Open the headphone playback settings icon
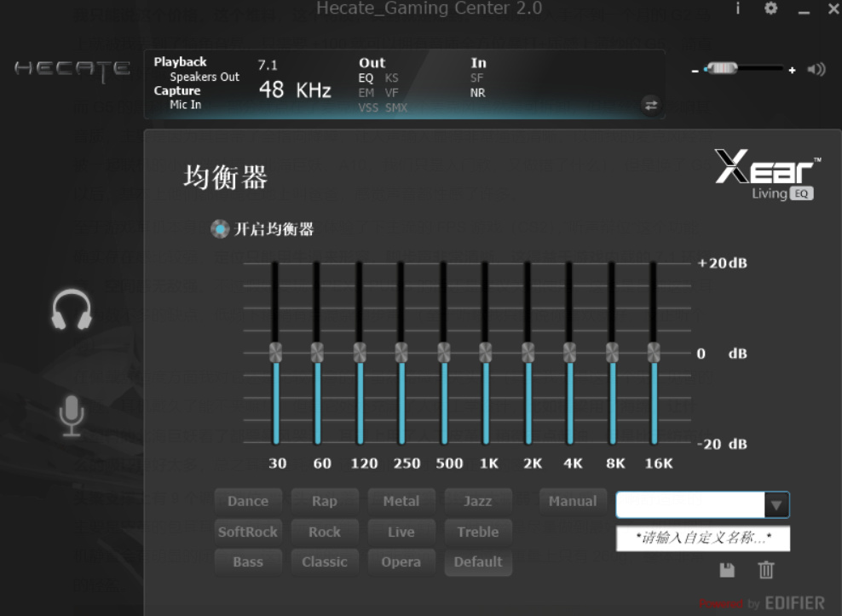This screenshot has width=842, height=616. [x=72, y=310]
